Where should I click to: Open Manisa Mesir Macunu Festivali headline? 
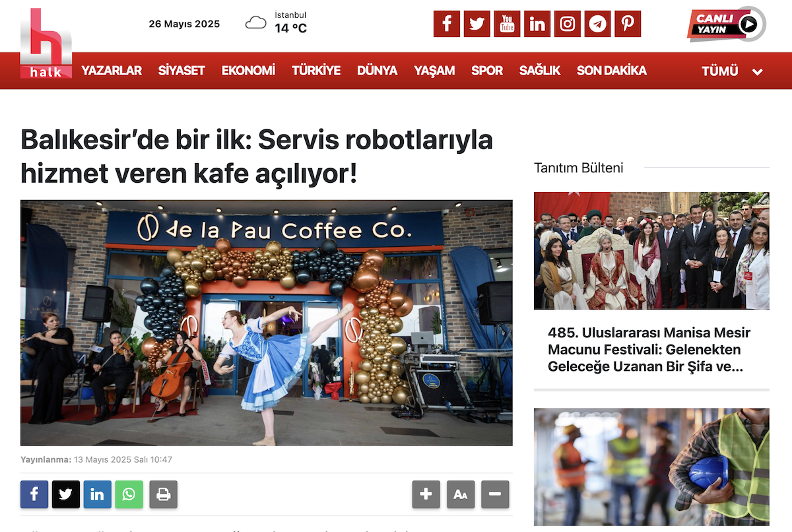click(649, 350)
